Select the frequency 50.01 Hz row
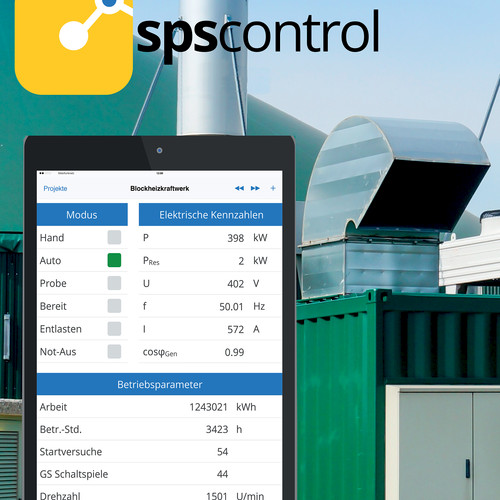500x500 pixels. point(211,306)
